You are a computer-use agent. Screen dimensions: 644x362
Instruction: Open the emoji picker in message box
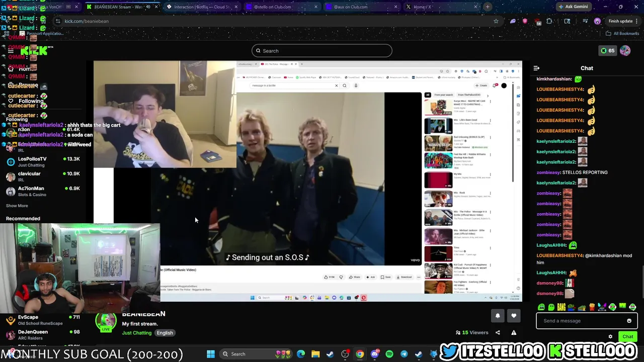pyautogui.click(x=629, y=321)
